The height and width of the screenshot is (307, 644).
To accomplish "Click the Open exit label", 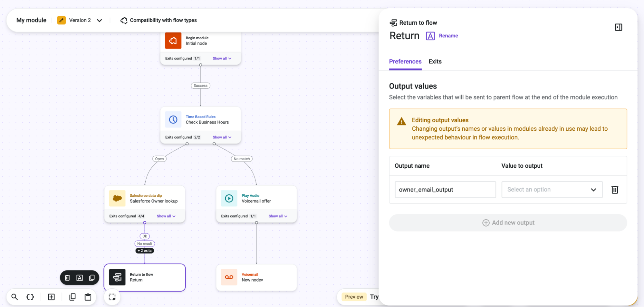I will click(159, 159).
